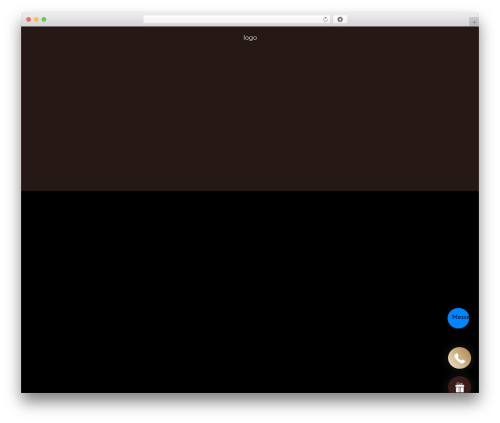This screenshot has height=423, width=500.
Task: Open the blue Messenger chat bubble
Action: (x=458, y=318)
